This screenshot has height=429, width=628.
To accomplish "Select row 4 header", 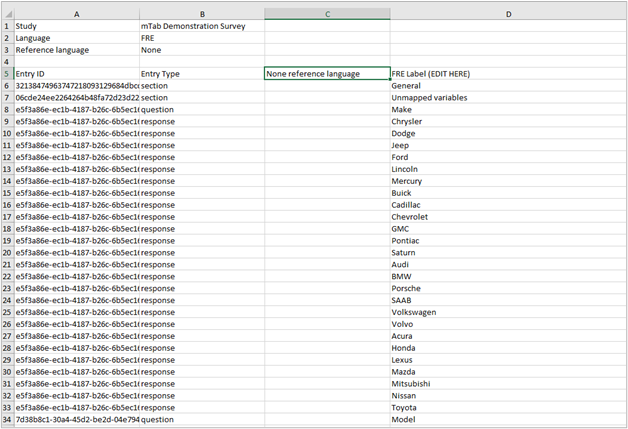I will pyautogui.click(x=8, y=62).
